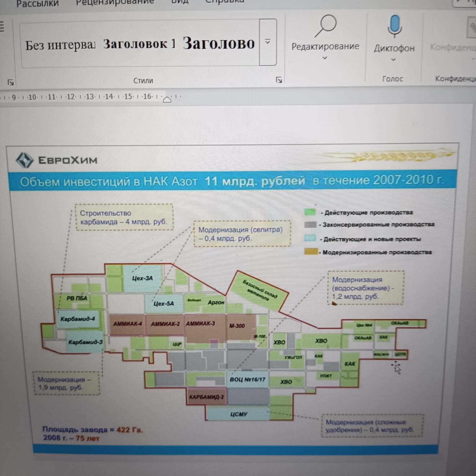Apply the Без интервала style
Viewport: 476px width, 476px height.
(x=60, y=45)
